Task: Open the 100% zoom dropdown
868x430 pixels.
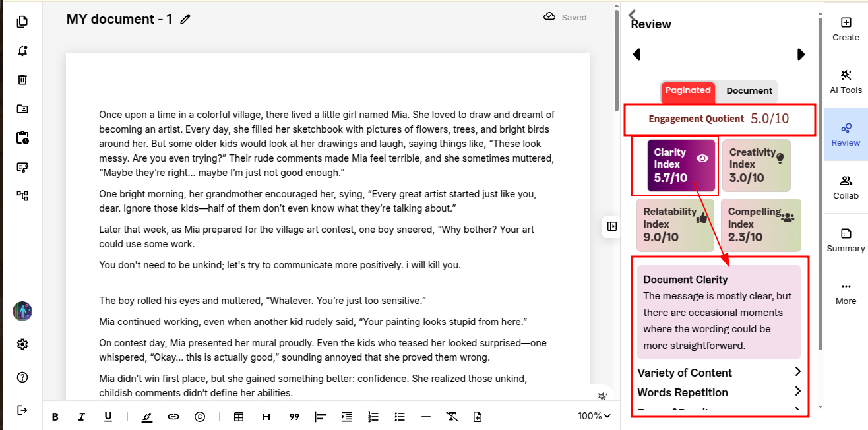Action: [594, 416]
